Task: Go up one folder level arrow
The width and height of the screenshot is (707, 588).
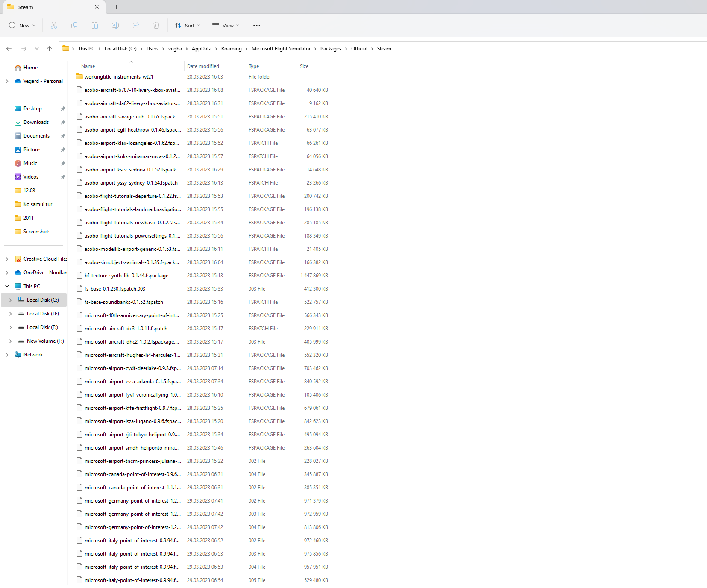Action: (50, 49)
